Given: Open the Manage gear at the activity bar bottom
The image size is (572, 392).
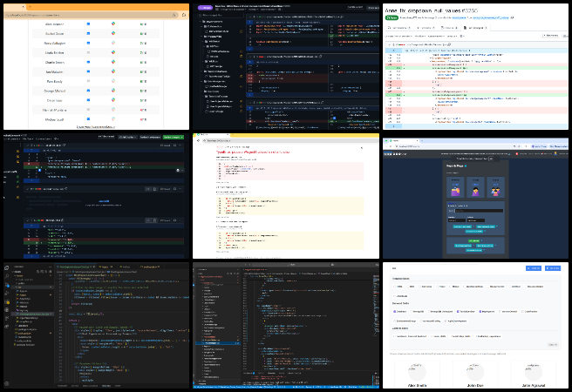Looking at the screenshot, I should (x=7, y=383).
